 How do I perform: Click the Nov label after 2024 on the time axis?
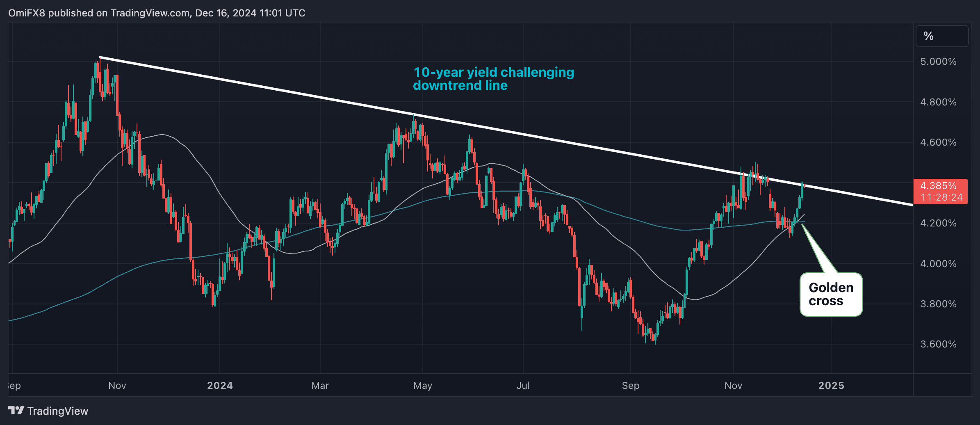click(733, 386)
